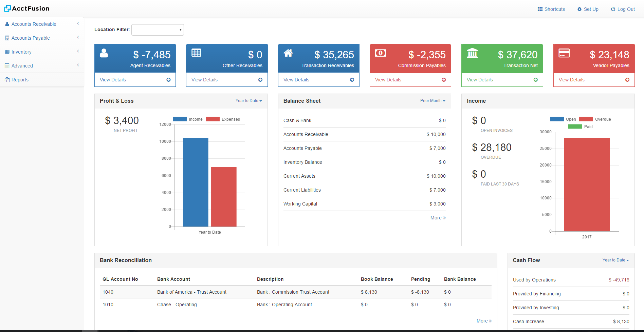
Task: Click the Paid green legend swatch
Action: [575, 127]
